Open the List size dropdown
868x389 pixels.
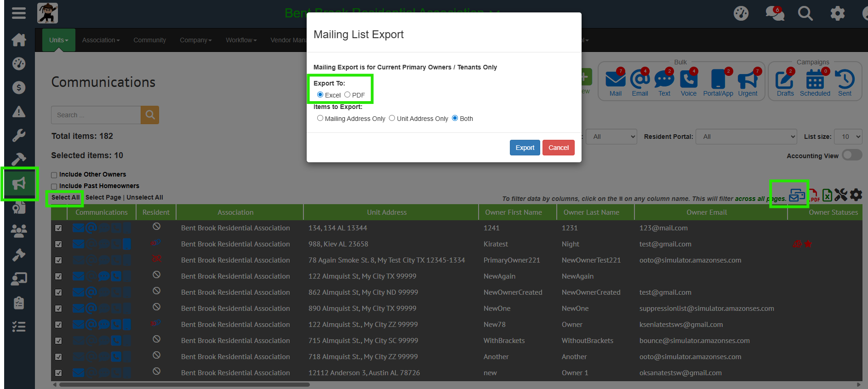click(x=848, y=137)
